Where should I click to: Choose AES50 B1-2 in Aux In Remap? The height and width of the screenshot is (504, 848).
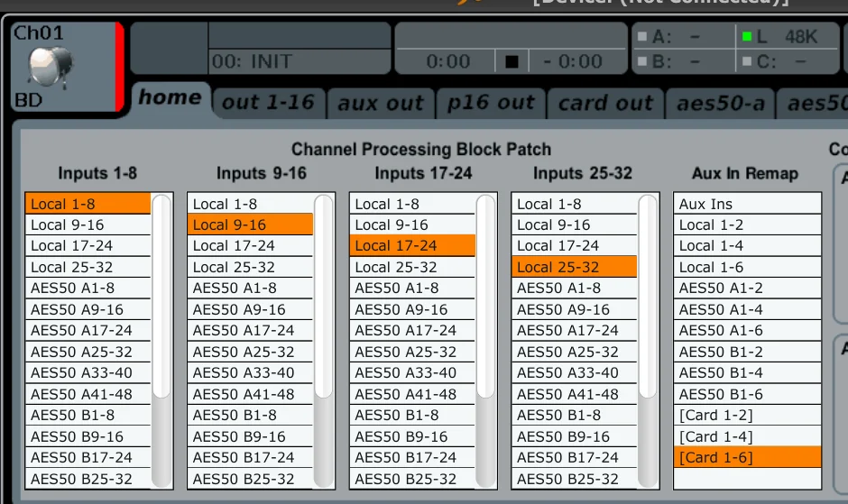(x=747, y=352)
